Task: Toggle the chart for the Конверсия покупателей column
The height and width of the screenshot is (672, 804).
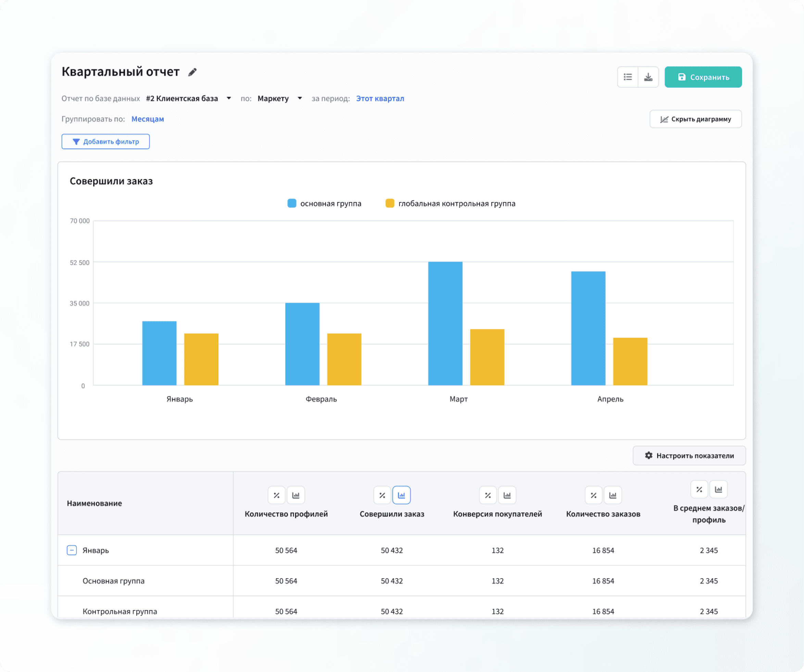Action: point(507,495)
